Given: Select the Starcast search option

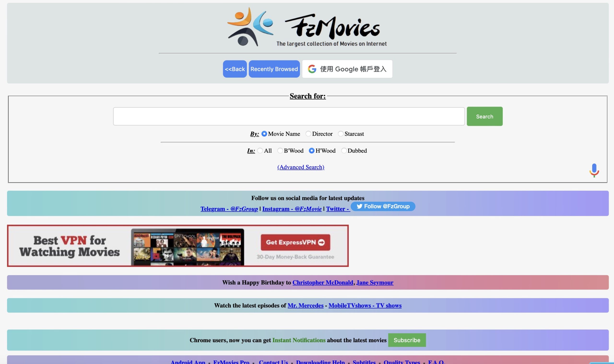Looking at the screenshot, I should 341,134.
